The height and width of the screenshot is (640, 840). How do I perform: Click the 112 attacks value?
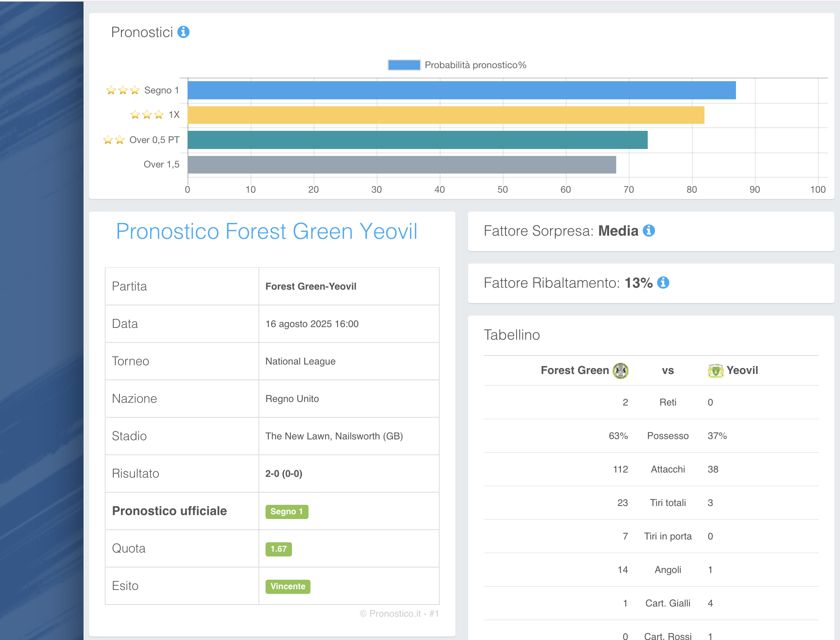[621, 469]
